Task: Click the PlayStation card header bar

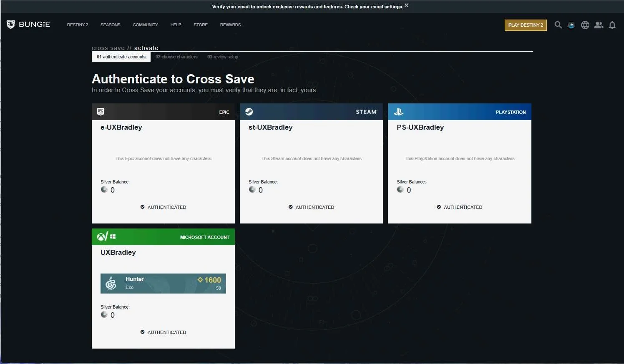Action: click(460, 112)
